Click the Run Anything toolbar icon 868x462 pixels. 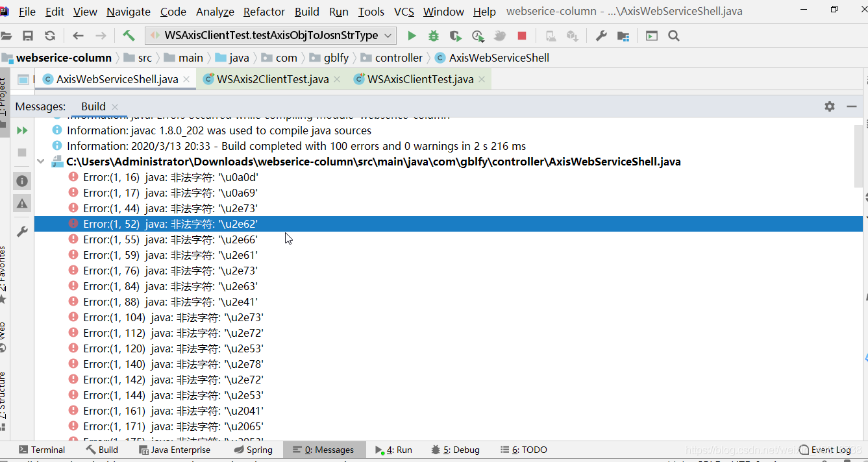[x=652, y=36]
